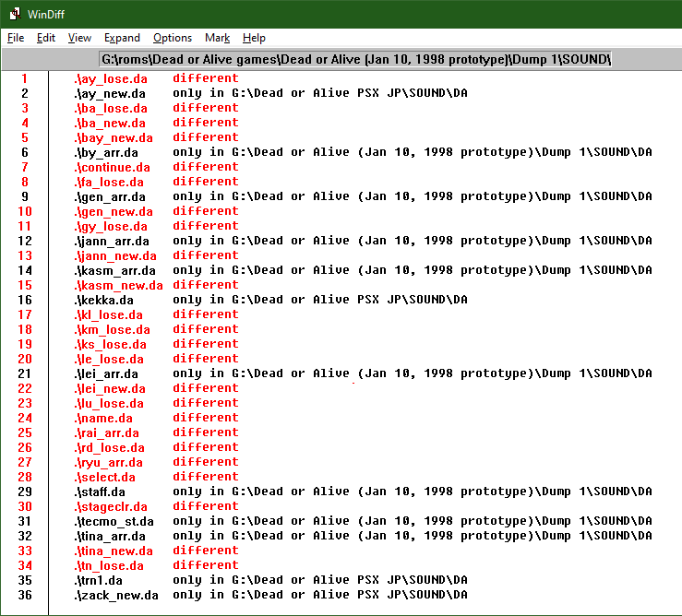Select the .\lu_lose.da file entry
The width and height of the screenshot is (682, 616).
point(109,404)
